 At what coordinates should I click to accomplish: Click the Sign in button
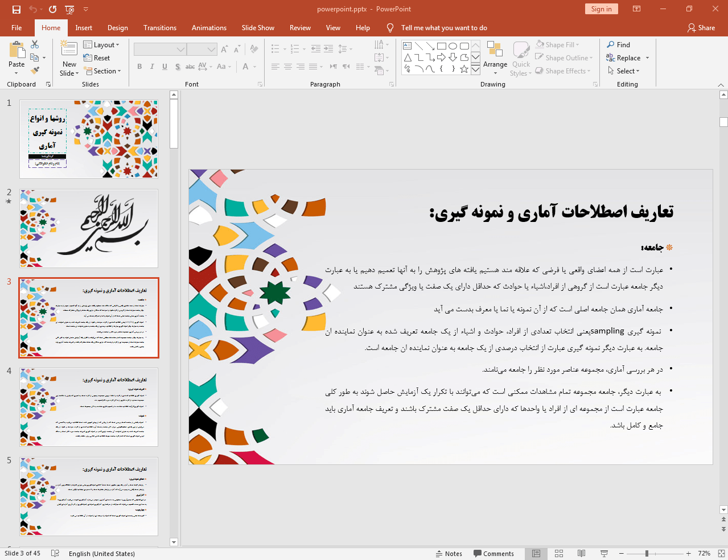pyautogui.click(x=601, y=9)
